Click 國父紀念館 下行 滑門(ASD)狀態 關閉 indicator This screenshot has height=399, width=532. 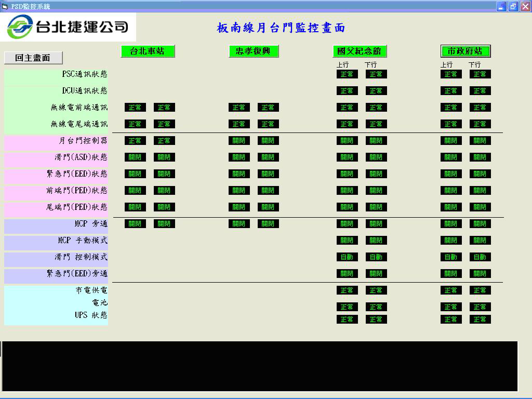[x=376, y=157]
